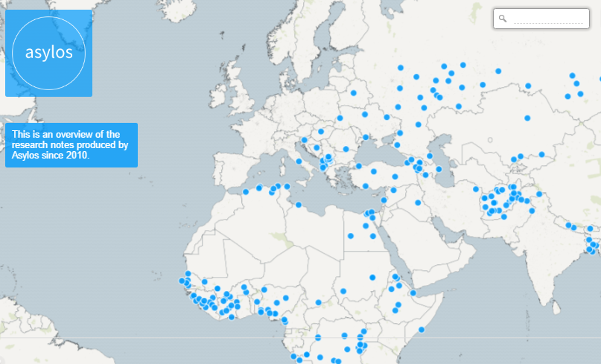Select the marker in Lebanon

point(384,202)
